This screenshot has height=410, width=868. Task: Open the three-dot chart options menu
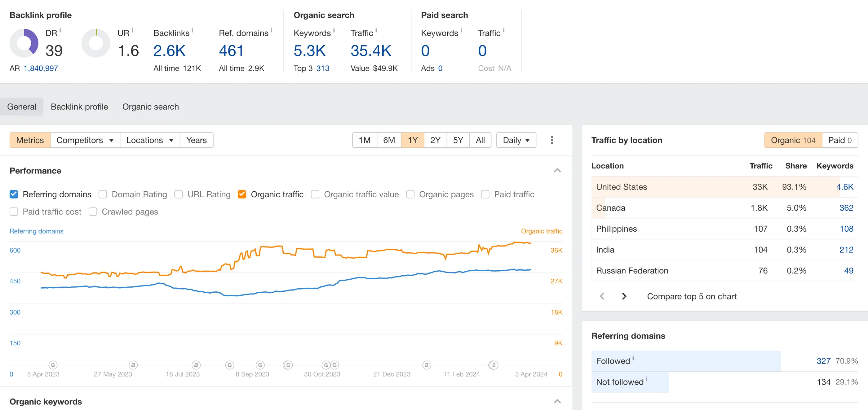[x=551, y=140]
